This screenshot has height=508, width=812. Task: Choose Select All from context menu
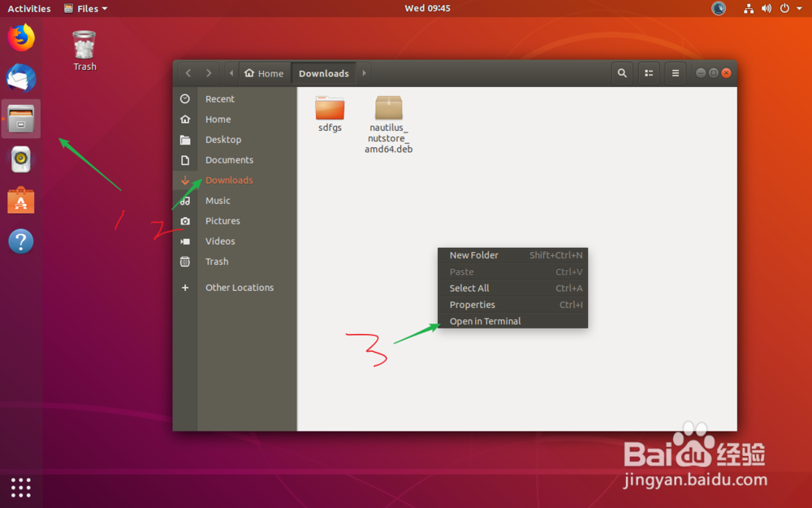[x=512, y=289]
